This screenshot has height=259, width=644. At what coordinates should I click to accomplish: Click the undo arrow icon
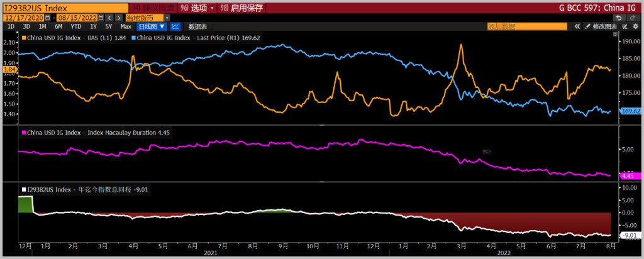(x=619, y=18)
